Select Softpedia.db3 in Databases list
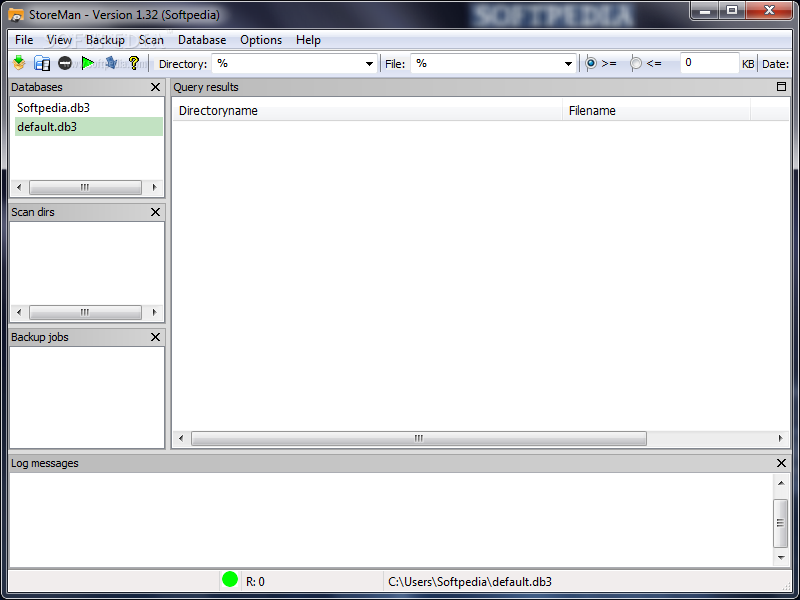800x600 pixels. coord(89,108)
